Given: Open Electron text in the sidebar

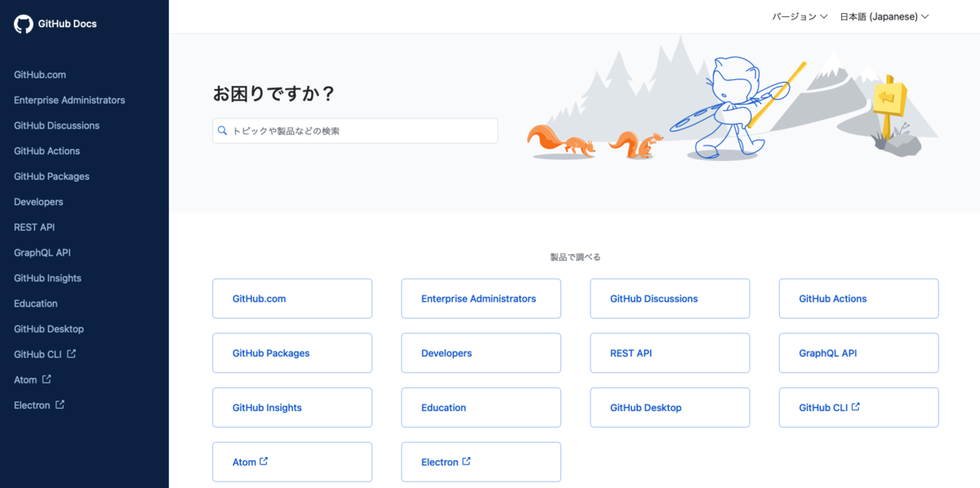Looking at the screenshot, I should coord(32,405).
